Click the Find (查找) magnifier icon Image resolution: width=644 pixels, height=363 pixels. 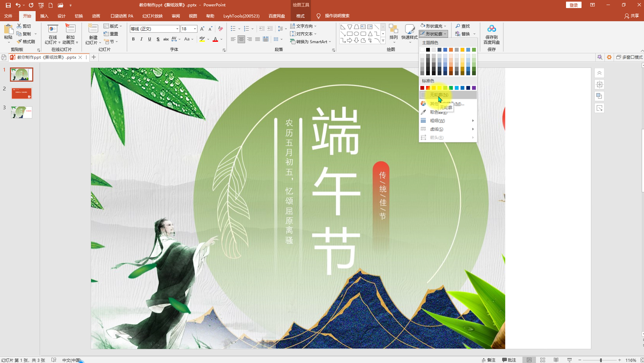(x=458, y=26)
